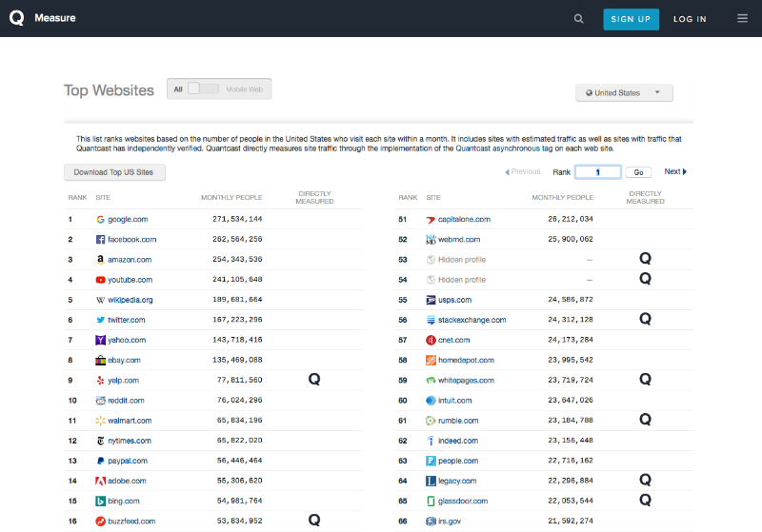Click the YouTube favicon icon
This screenshot has height=532, width=762.
(100, 280)
